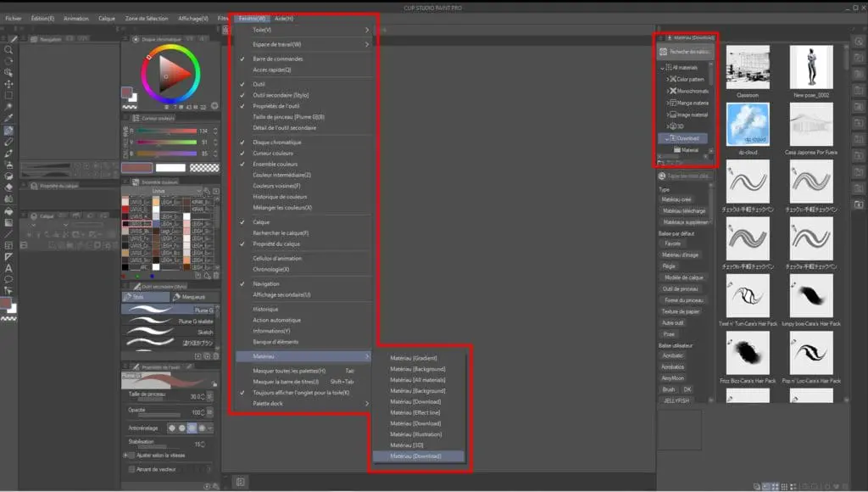Enable Ajuster selon la vitesse checkbox

[x=131, y=456]
